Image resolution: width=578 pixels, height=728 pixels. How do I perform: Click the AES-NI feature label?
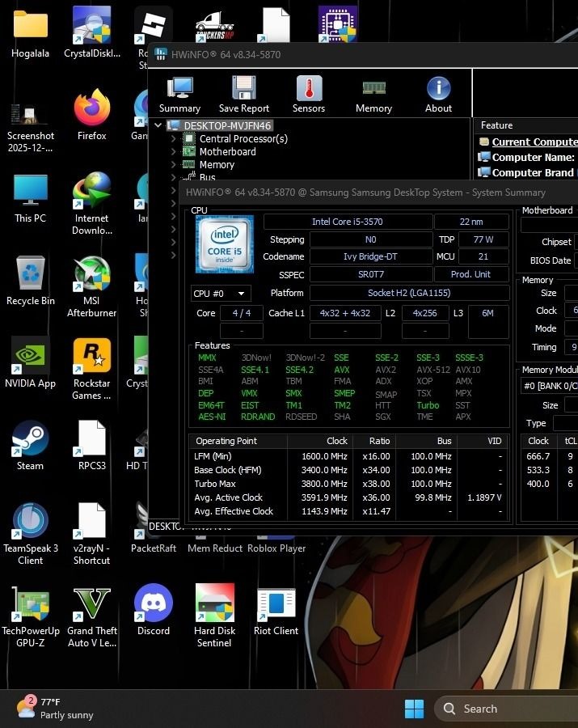pos(212,417)
